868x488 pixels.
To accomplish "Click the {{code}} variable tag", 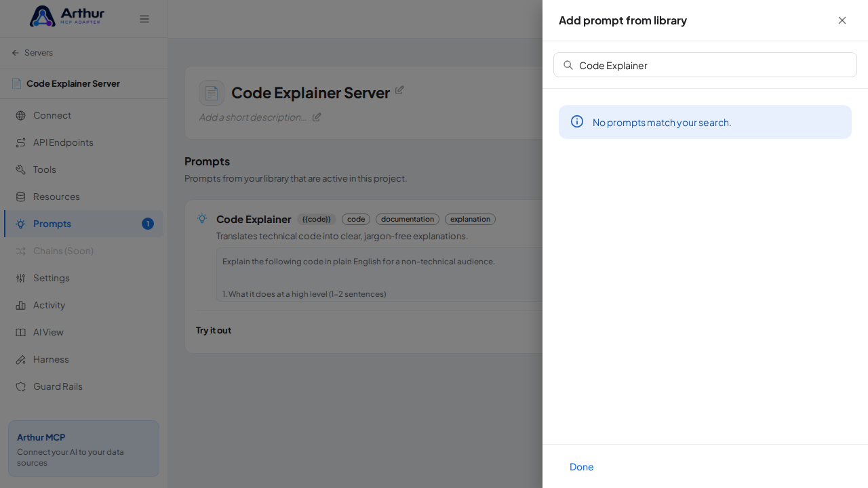I will pyautogui.click(x=317, y=219).
